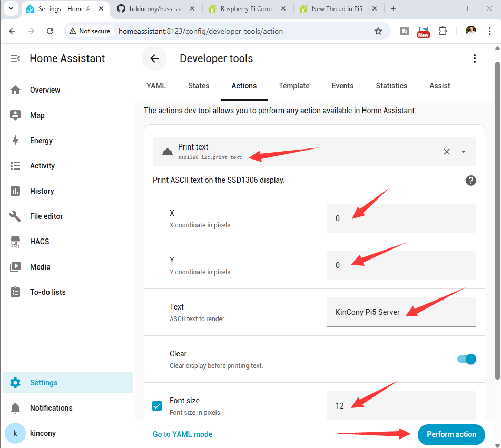501x448 pixels.
Task: Uncheck the Font size checkbox
Action: click(x=157, y=405)
